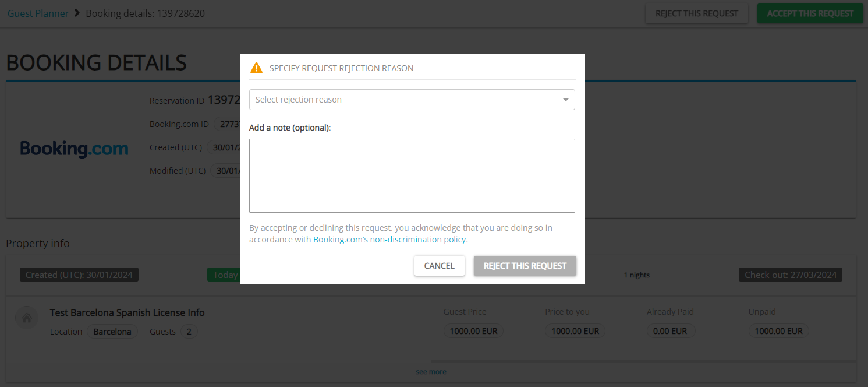Click the Specify Request Rejection Reason heading
The height and width of the screenshot is (387, 868).
pos(341,68)
